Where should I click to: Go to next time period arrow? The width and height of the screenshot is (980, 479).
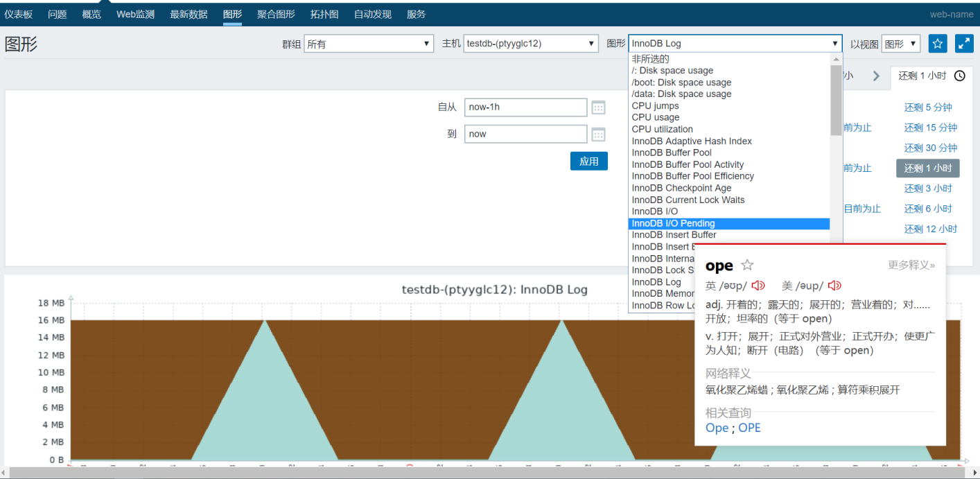click(876, 76)
